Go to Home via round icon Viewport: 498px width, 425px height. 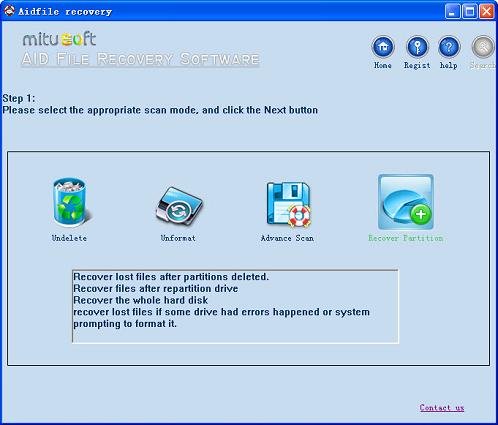click(383, 47)
